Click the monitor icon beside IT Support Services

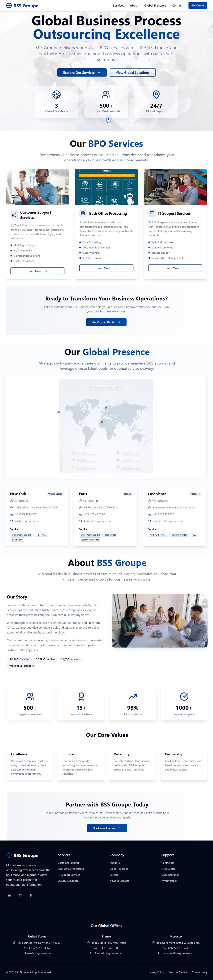152,213
